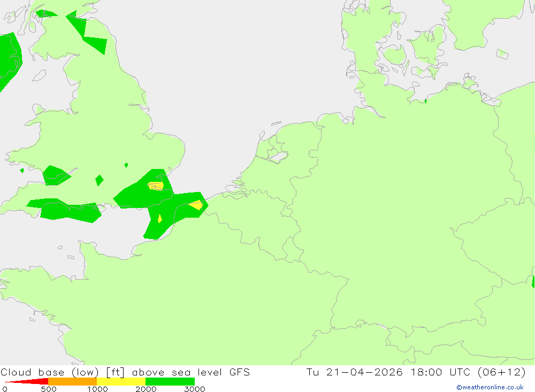Click the '500' legend value
Image resolution: width=535 pixels, height=392 pixels.
coord(49,389)
